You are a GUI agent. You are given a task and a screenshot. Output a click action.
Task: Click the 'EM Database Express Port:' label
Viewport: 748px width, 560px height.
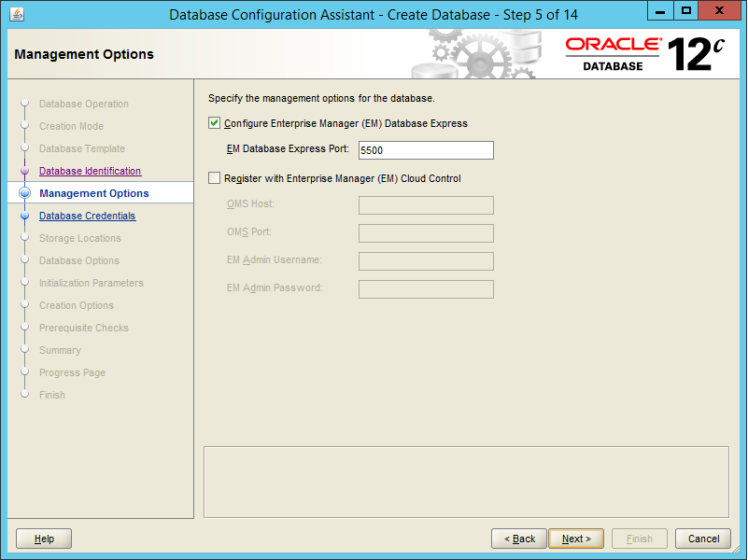pos(288,148)
